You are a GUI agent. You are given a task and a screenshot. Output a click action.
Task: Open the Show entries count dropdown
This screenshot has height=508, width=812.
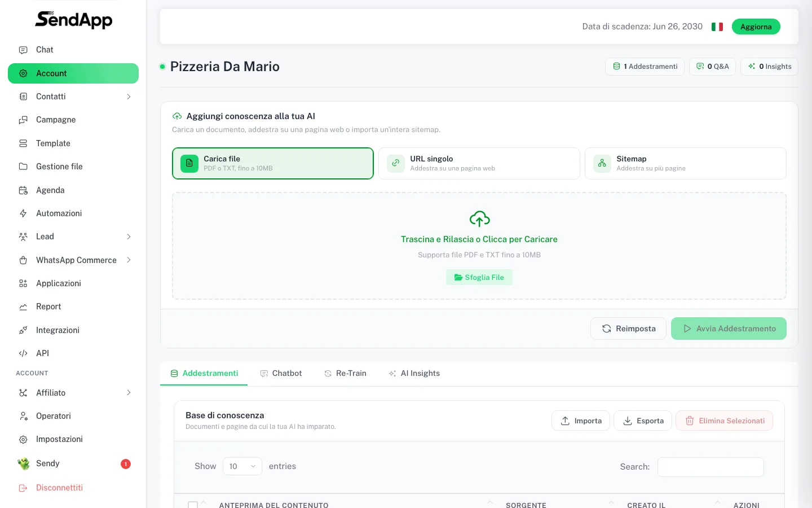(x=242, y=466)
